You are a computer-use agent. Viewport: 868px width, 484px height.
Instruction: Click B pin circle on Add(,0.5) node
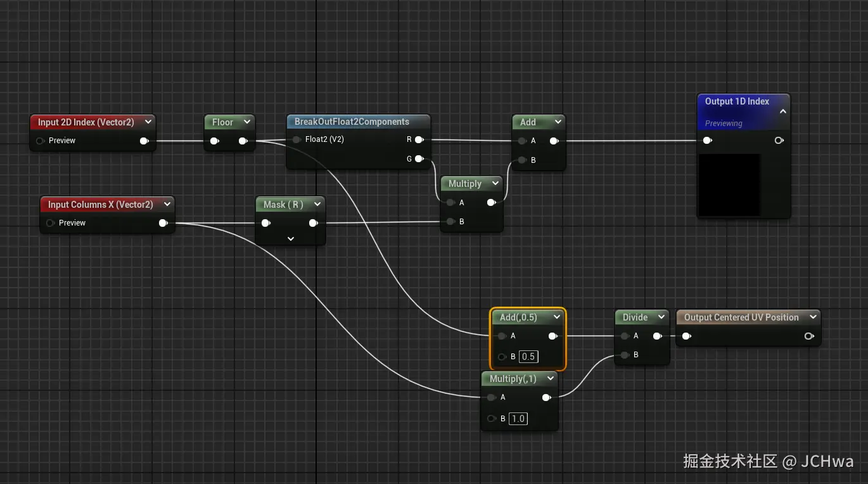(502, 357)
